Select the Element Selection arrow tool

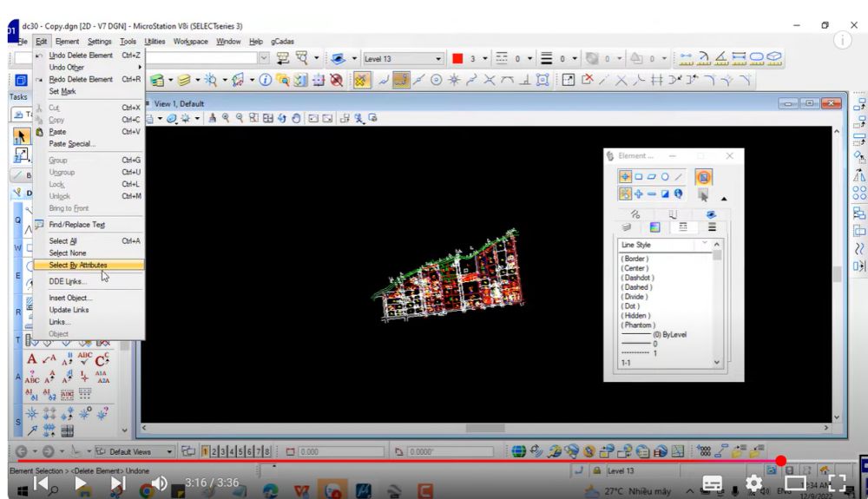pyautogui.click(x=23, y=136)
